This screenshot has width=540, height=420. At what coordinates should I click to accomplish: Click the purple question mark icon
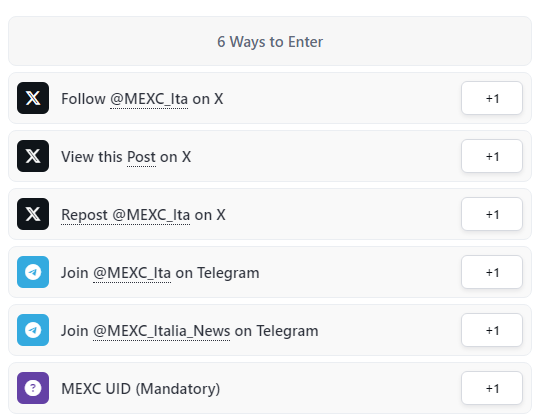click(33, 388)
